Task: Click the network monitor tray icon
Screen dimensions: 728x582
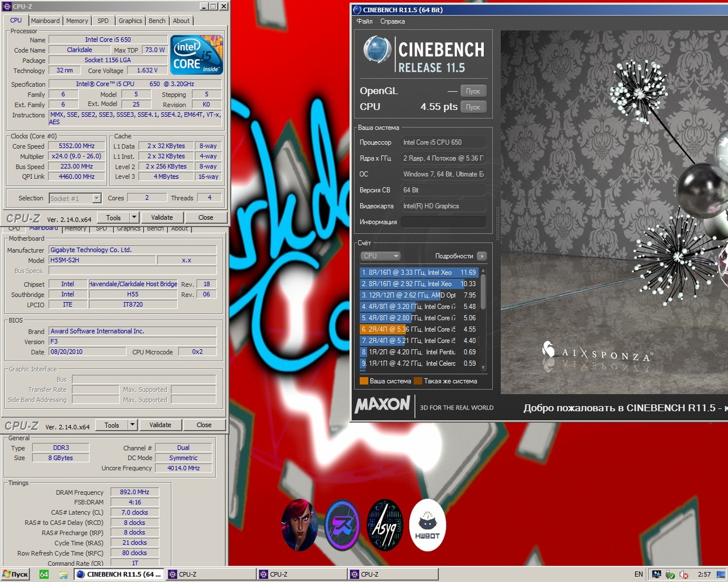Action: (x=656, y=574)
